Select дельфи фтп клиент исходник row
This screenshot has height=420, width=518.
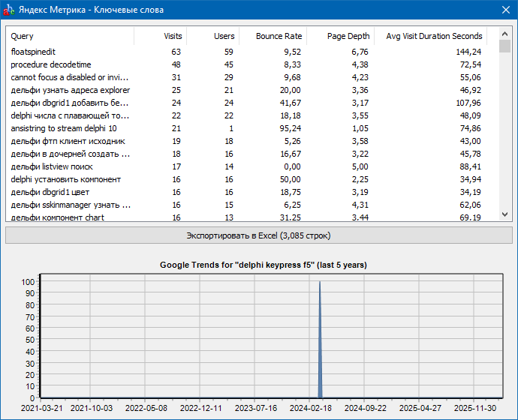click(x=68, y=141)
